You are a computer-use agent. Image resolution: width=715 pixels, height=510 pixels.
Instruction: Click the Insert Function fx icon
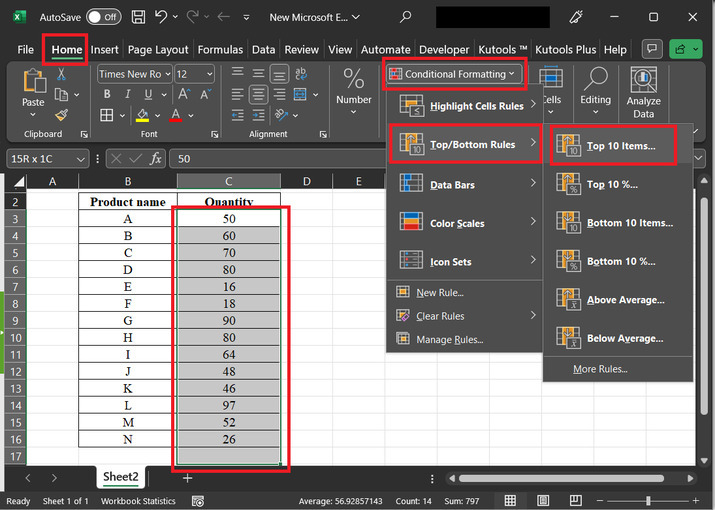pyautogui.click(x=155, y=158)
